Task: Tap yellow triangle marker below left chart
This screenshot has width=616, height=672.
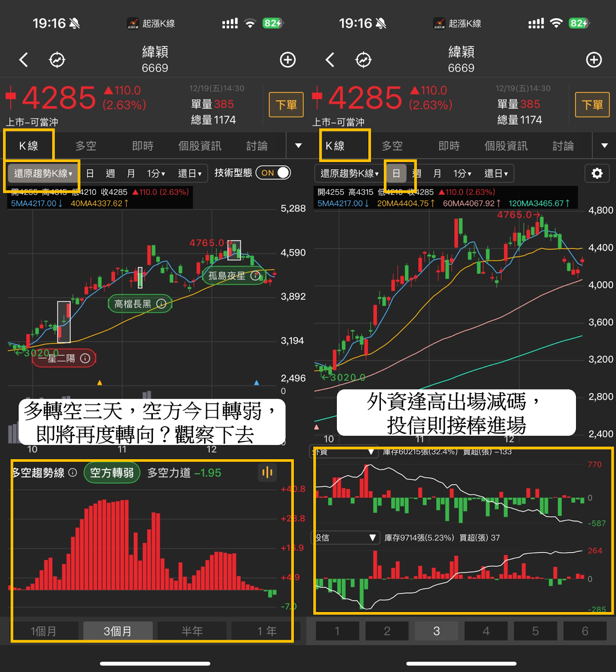Action: click(x=100, y=383)
